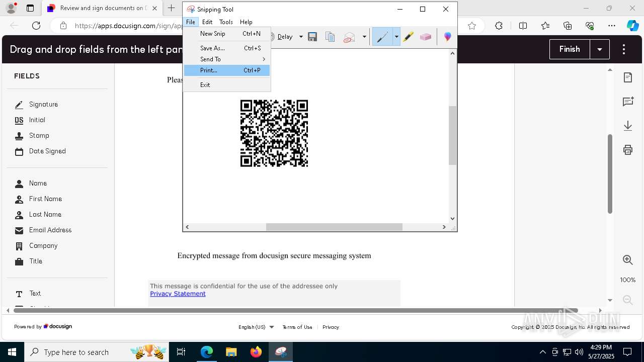Click the DocuSign view document page icon

coord(628,77)
